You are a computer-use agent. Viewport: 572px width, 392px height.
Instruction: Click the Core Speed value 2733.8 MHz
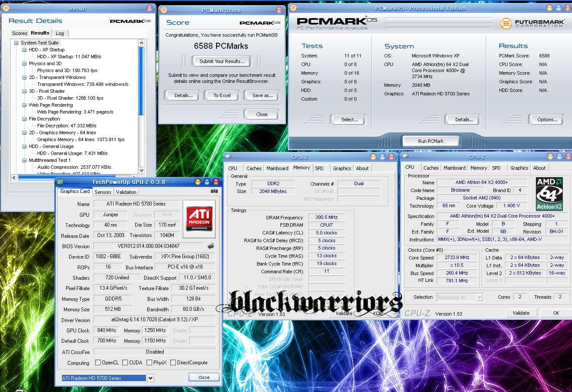click(x=457, y=257)
